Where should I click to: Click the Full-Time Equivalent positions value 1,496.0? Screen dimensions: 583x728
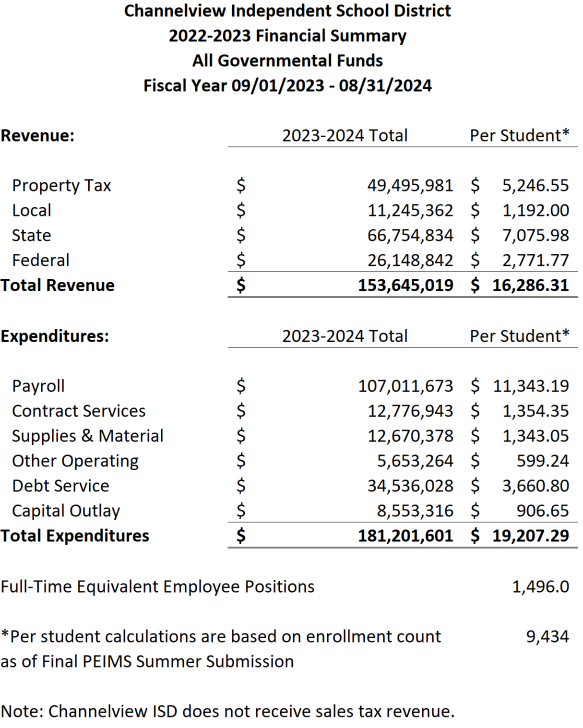coord(540,587)
